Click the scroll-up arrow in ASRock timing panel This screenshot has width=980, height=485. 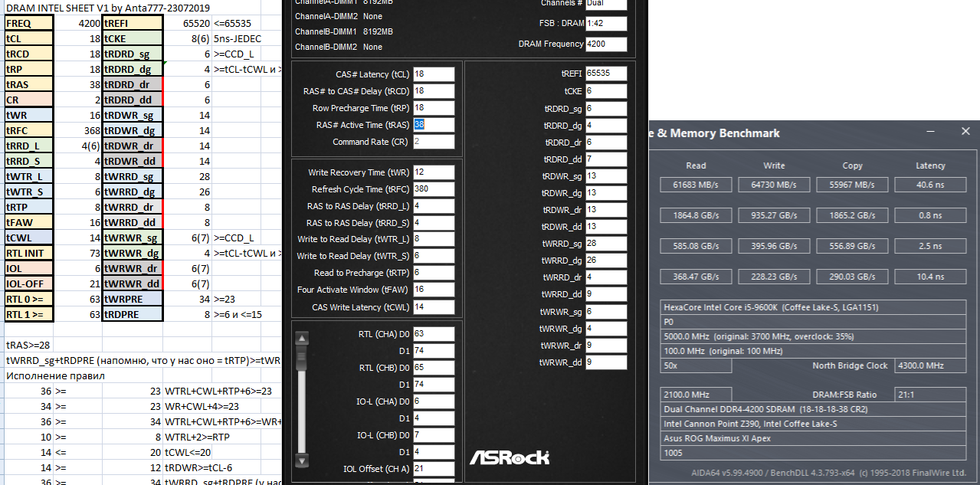point(302,339)
